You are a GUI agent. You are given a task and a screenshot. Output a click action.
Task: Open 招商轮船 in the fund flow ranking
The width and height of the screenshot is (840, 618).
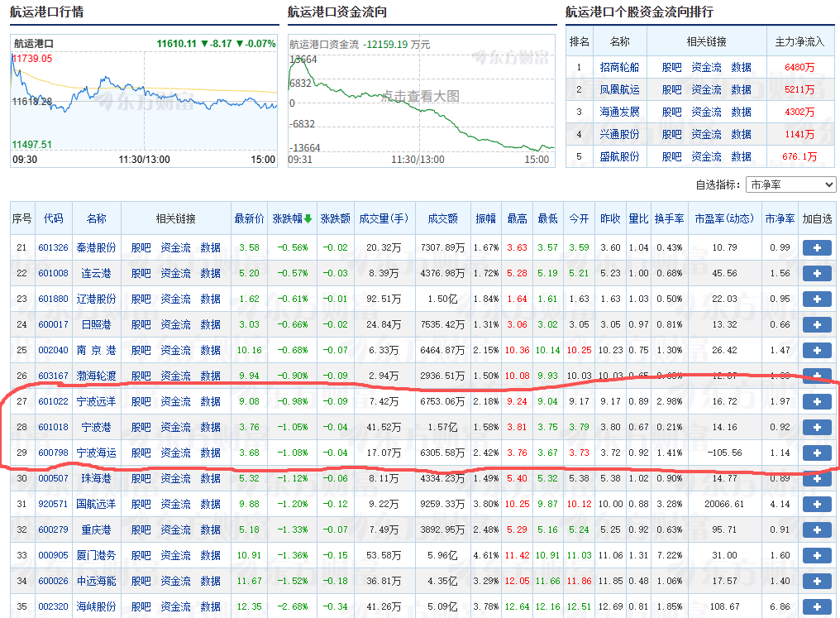(x=619, y=67)
